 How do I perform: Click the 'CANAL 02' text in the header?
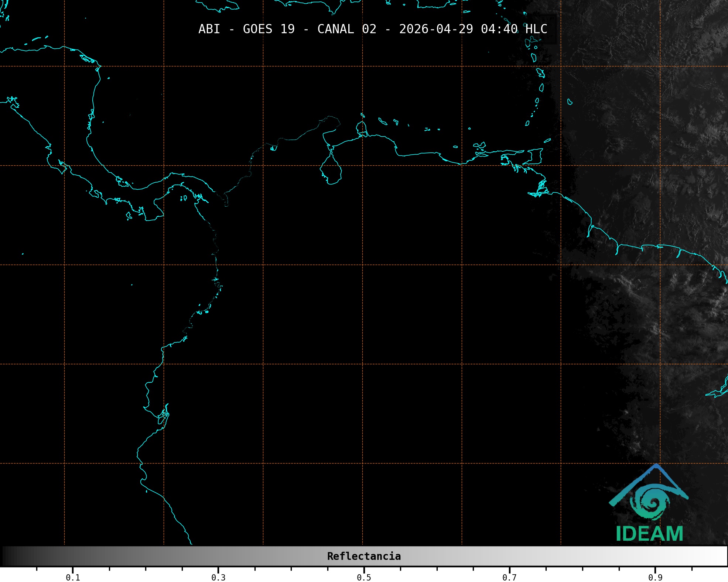(346, 29)
